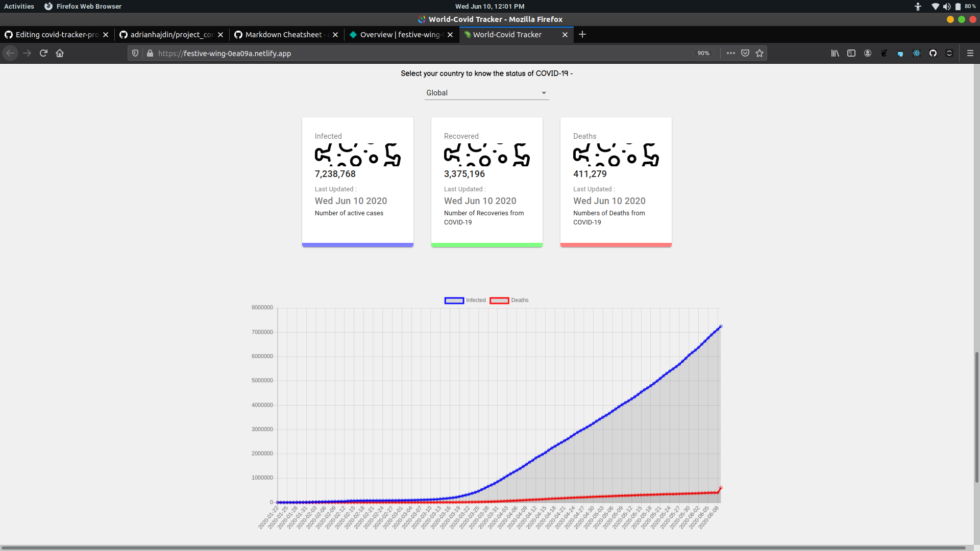980x551 pixels.
Task: Switch to Editing covid-tracker tab
Action: 56,35
